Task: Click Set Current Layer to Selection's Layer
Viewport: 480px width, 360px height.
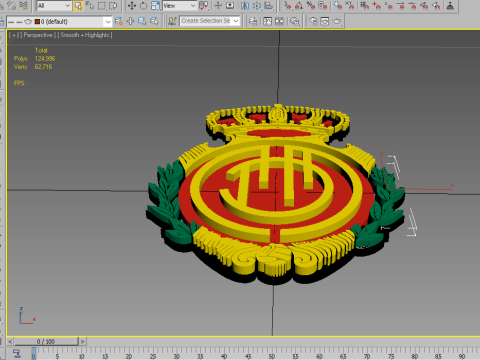Action: click(x=154, y=21)
